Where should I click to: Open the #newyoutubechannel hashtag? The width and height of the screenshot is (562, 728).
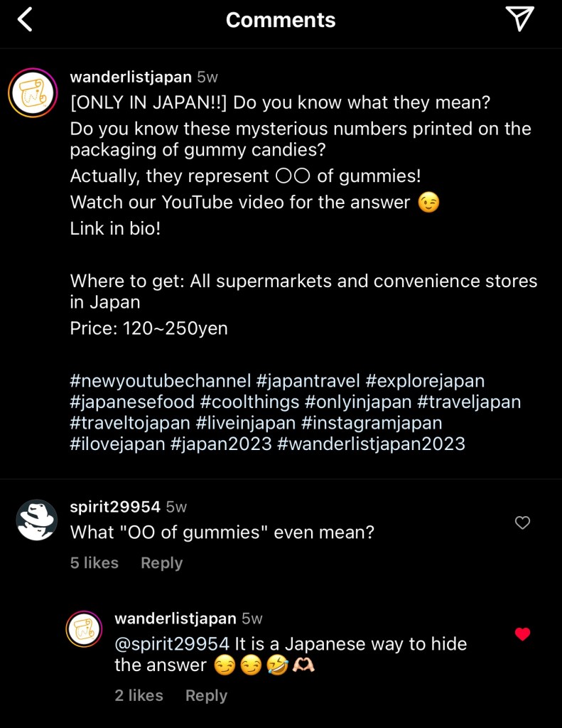click(161, 381)
